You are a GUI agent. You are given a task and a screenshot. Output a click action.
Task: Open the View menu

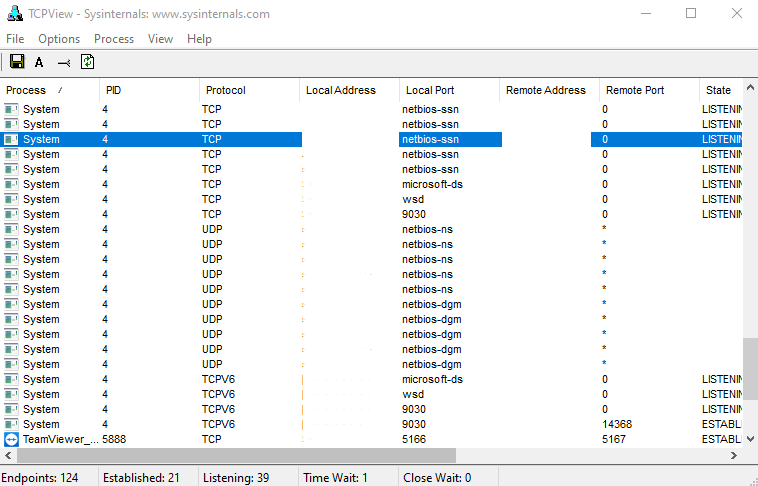point(160,39)
